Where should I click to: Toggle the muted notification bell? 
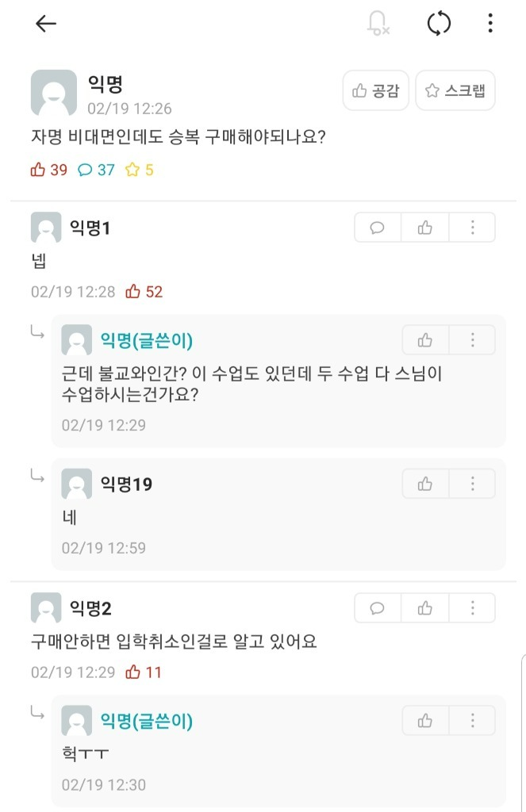(378, 23)
